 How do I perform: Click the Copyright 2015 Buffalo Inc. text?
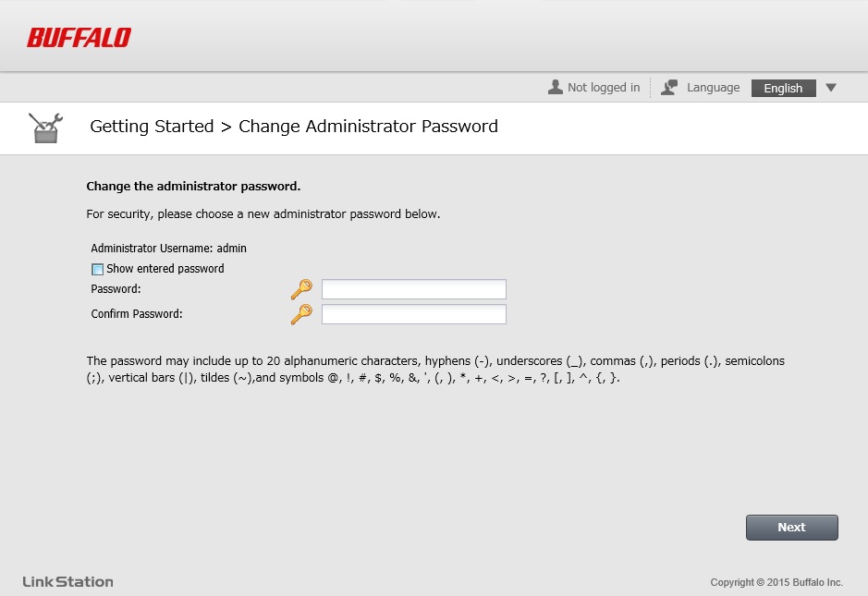(x=776, y=583)
